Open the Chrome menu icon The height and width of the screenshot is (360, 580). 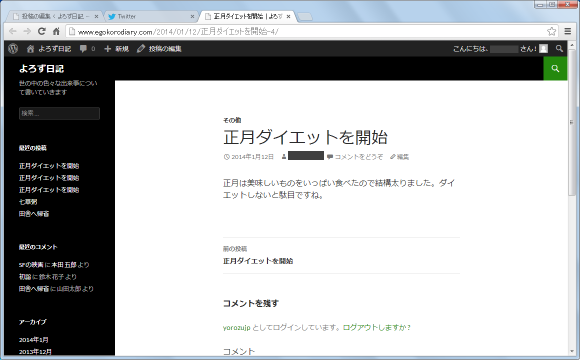[x=568, y=31]
